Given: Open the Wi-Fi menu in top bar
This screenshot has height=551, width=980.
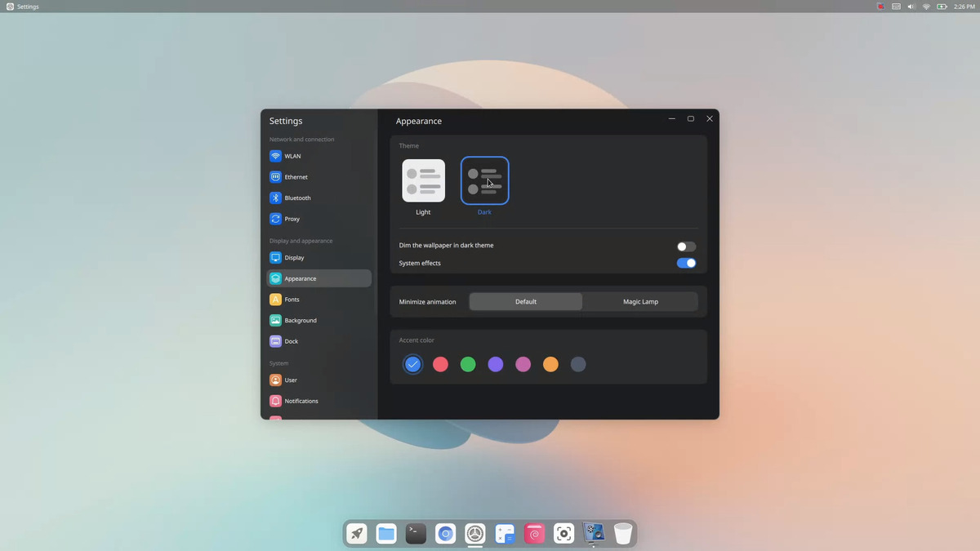Looking at the screenshot, I should (926, 7).
